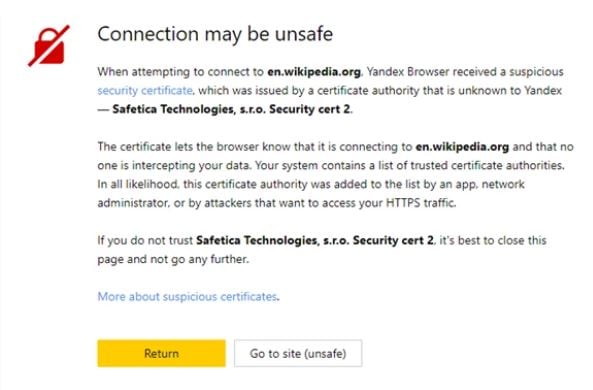This screenshot has height=390, width=593.
Task: Click 'When attempting to connect to' text
Action: click(x=180, y=72)
